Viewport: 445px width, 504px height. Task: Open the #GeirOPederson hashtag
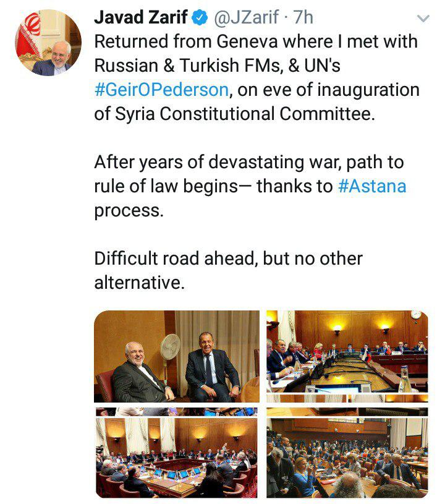pyautogui.click(x=163, y=90)
